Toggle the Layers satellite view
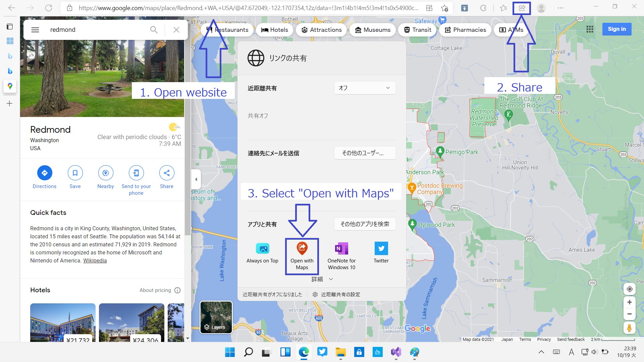 [x=216, y=317]
